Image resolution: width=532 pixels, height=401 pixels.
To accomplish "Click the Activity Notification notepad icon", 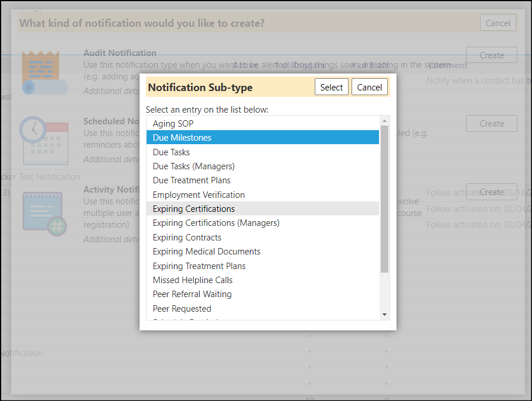I will coord(44,214).
